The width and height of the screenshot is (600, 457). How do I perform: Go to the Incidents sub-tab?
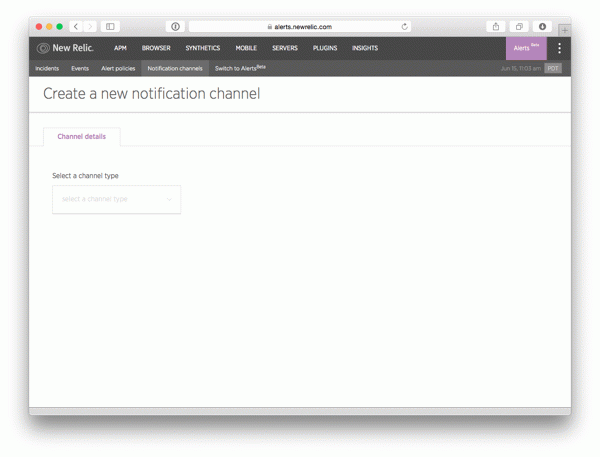pos(47,69)
